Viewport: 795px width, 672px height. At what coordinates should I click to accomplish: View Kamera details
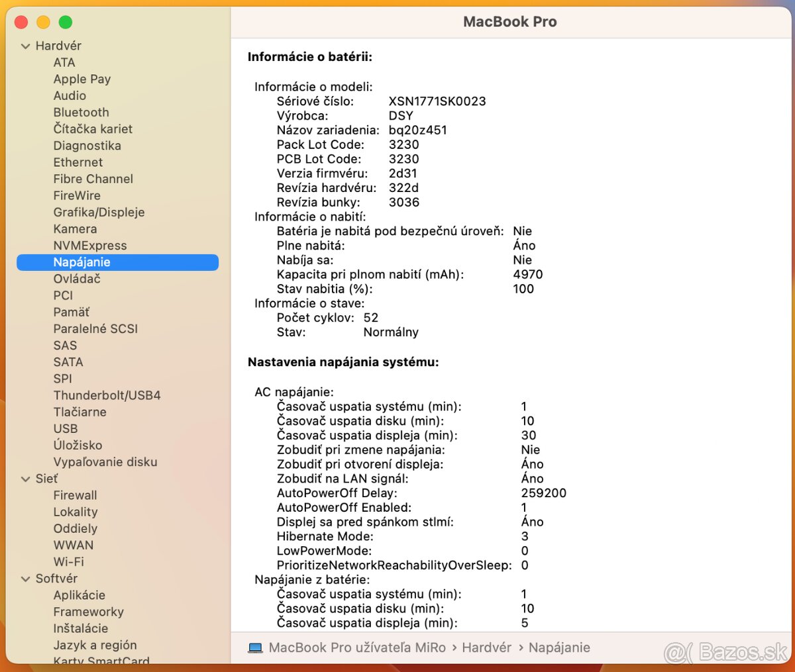click(x=75, y=228)
